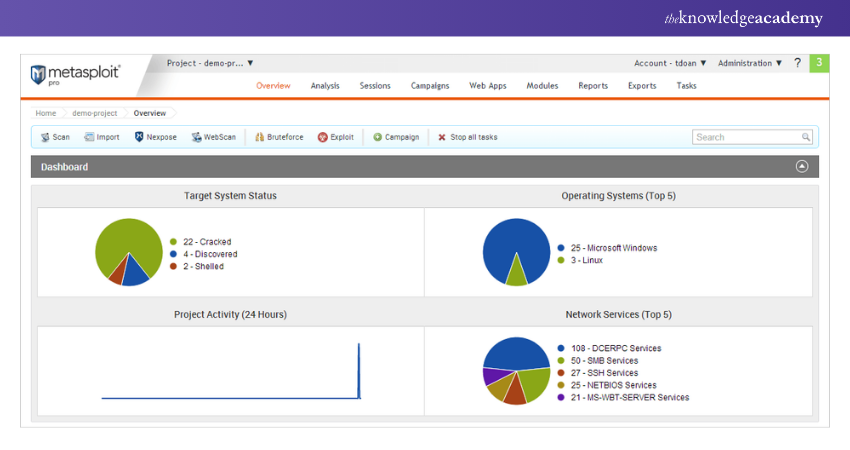View the Reports tab

593,86
